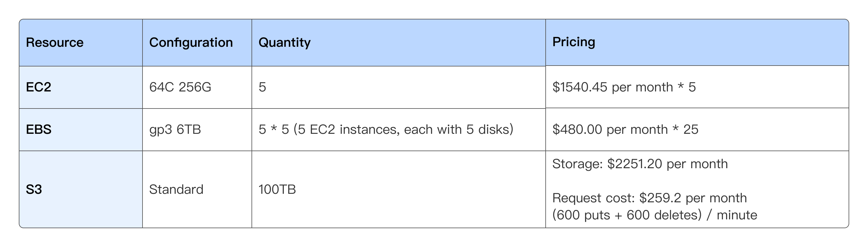Image resolution: width=868 pixels, height=247 pixels.
Task: Select the gp3 6TB configuration cell
Action: [175, 129]
